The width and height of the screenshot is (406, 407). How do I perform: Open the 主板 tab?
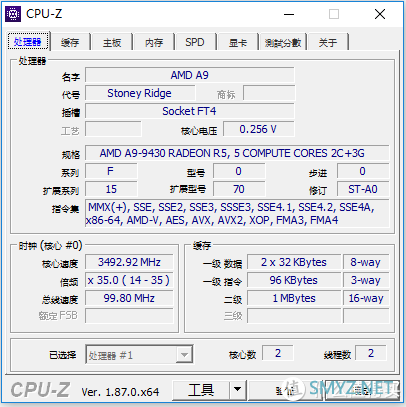[112, 42]
